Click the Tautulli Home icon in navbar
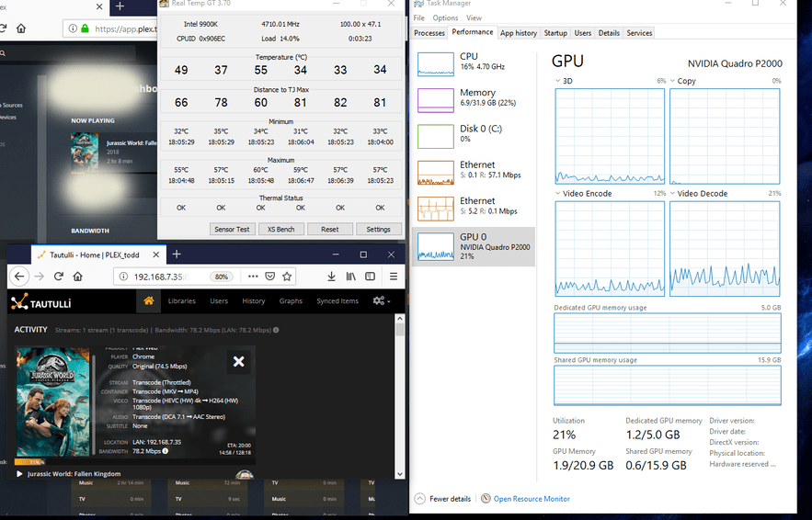 pyautogui.click(x=149, y=300)
